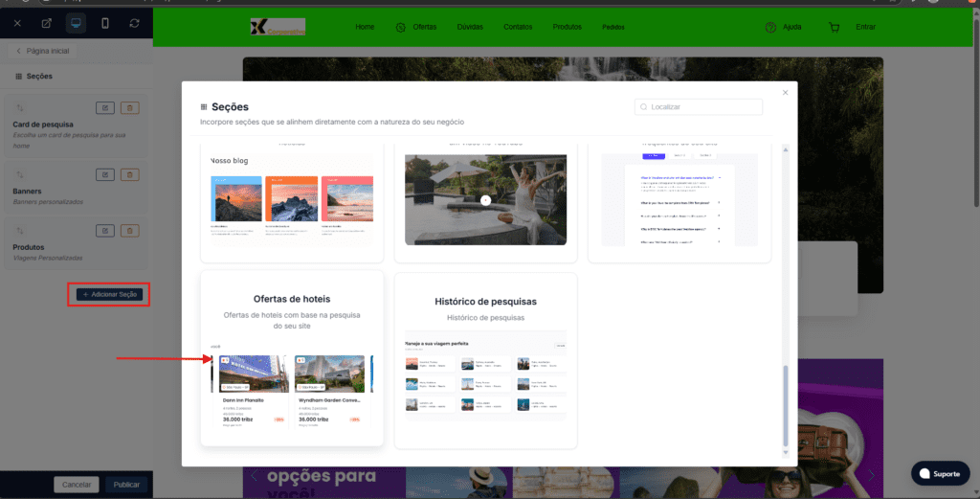Click the reorder handle of Produtos
980x499 pixels.
(x=19, y=231)
